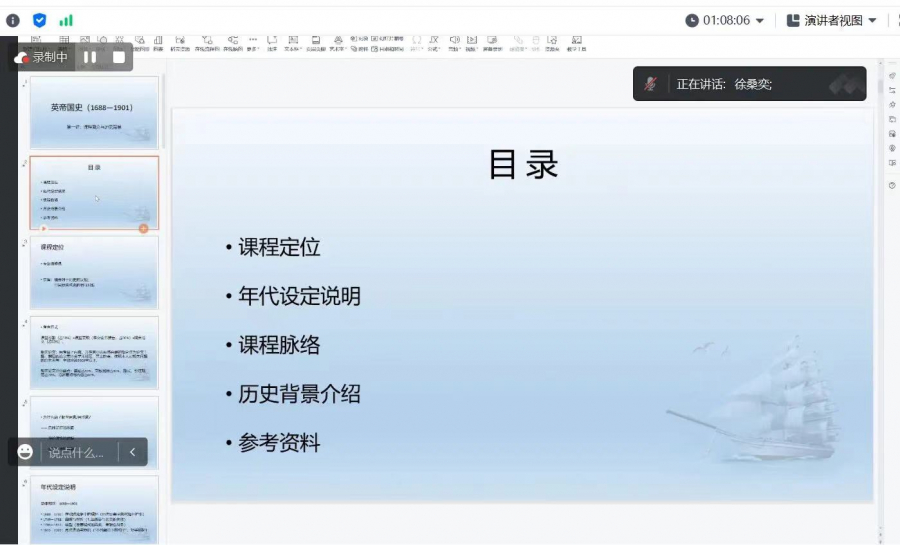Collapse the chat bar with the arrow
Viewport: 900px width, 545px height.
pyautogui.click(x=132, y=452)
